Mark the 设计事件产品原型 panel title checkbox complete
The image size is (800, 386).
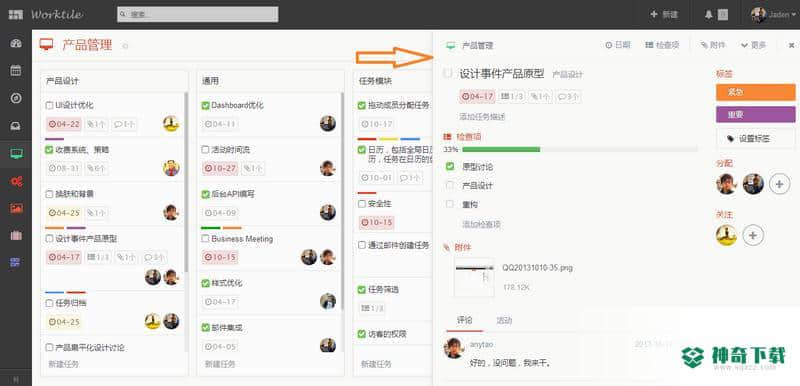pyautogui.click(x=448, y=73)
